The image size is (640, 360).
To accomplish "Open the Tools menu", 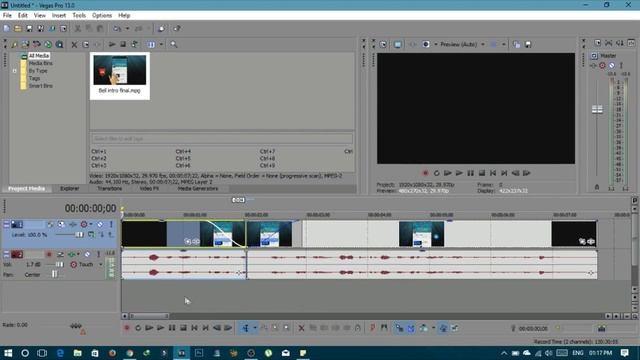I will (x=79, y=16).
